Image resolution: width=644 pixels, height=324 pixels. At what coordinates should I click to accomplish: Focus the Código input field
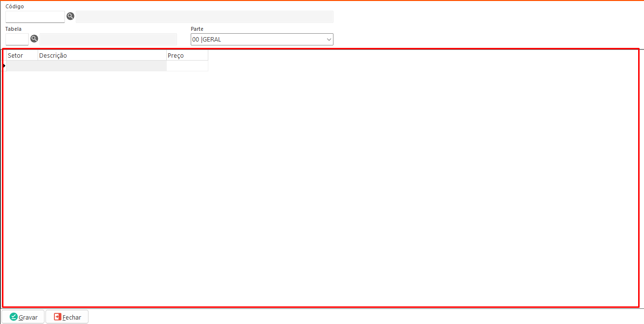click(x=35, y=17)
